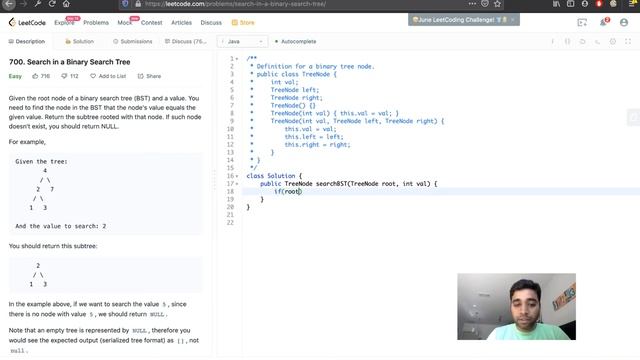Viewport: 640px width, 360px height.
Task: Open the Java language dropdown
Action: 242,42
